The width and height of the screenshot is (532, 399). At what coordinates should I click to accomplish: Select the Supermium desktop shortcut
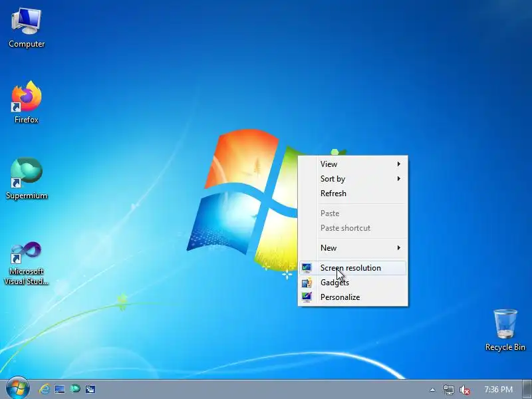pos(27,178)
